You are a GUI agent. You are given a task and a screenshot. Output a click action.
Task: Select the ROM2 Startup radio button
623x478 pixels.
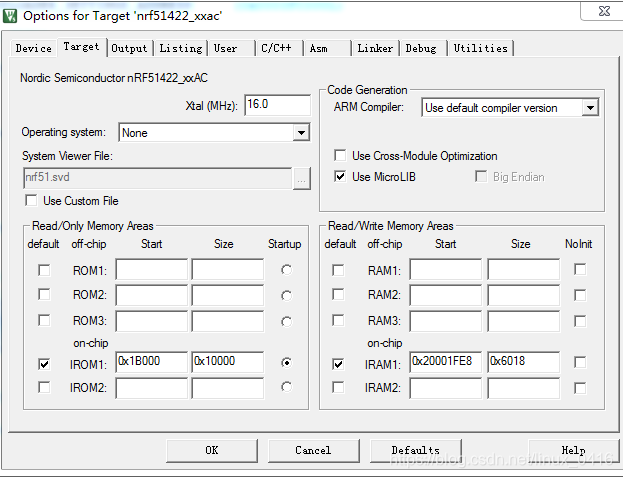pos(286,296)
